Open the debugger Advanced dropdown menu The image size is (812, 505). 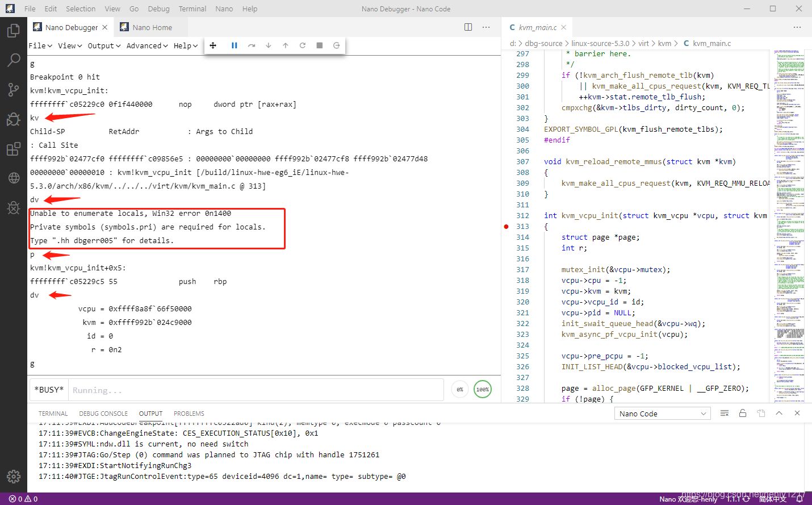147,45
